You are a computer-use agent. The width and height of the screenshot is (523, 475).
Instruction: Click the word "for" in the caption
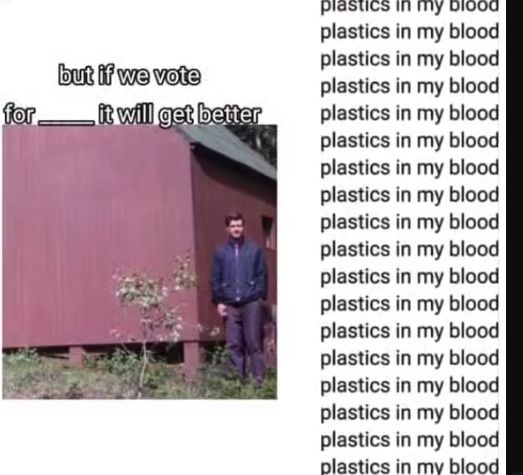pyautogui.click(x=19, y=114)
